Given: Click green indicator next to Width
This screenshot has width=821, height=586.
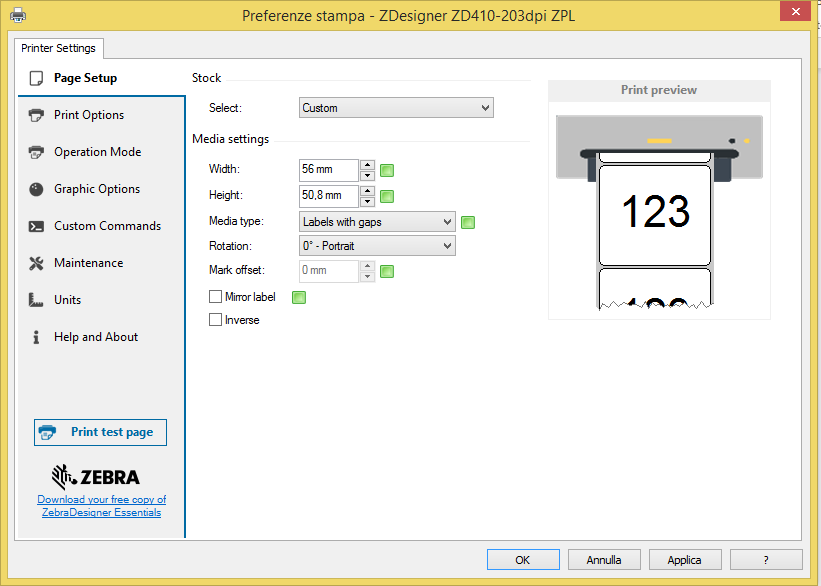Looking at the screenshot, I should click(x=387, y=170).
